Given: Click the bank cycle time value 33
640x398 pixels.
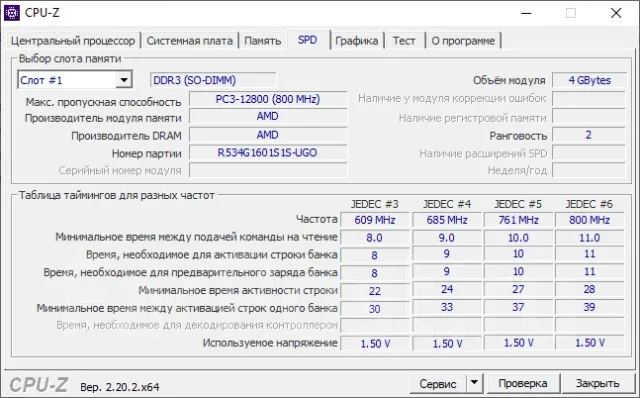Looking at the screenshot, I should pyautogui.click(x=447, y=307).
